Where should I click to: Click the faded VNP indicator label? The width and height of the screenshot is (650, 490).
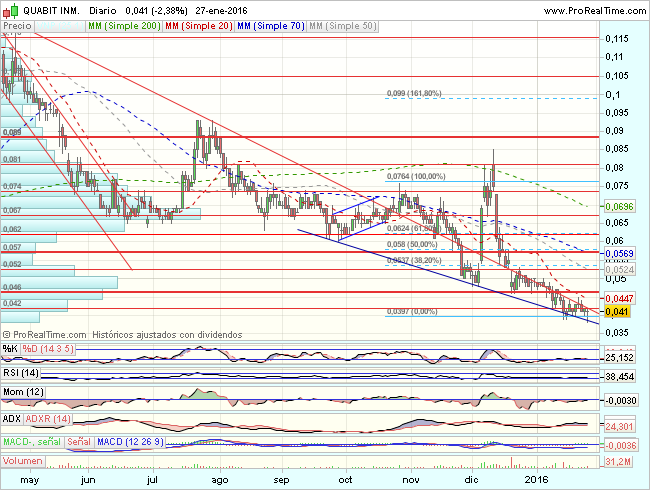click(60, 26)
